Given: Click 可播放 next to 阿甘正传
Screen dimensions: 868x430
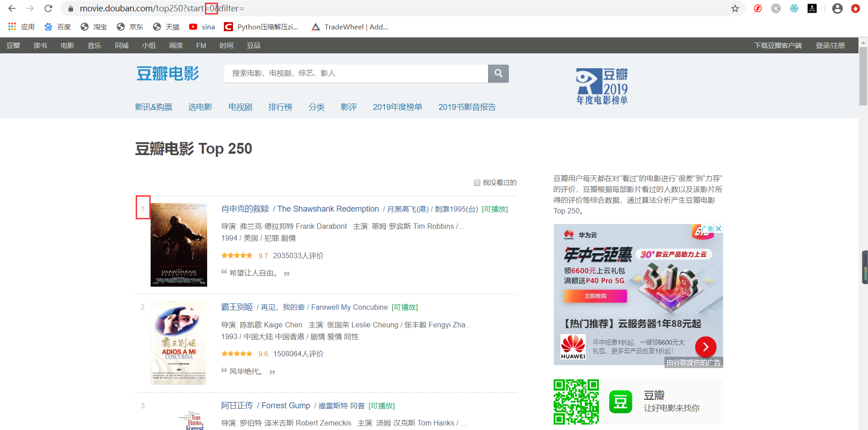Looking at the screenshot, I should click(x=382, y=406).
